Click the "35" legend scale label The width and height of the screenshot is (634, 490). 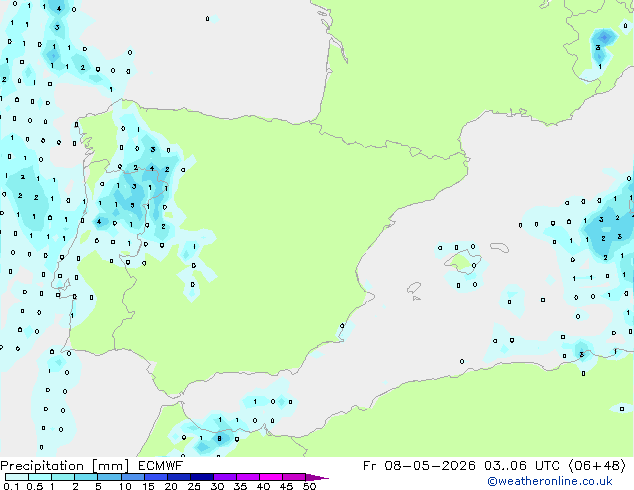(x=240, y=486)
